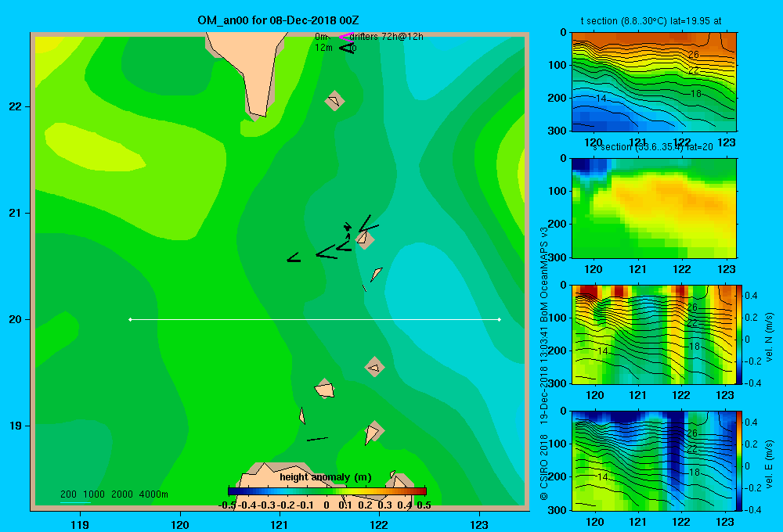Click the 'height anomaly (m)' label
Viewport: 783px width, 532px height.
[326, 477]
